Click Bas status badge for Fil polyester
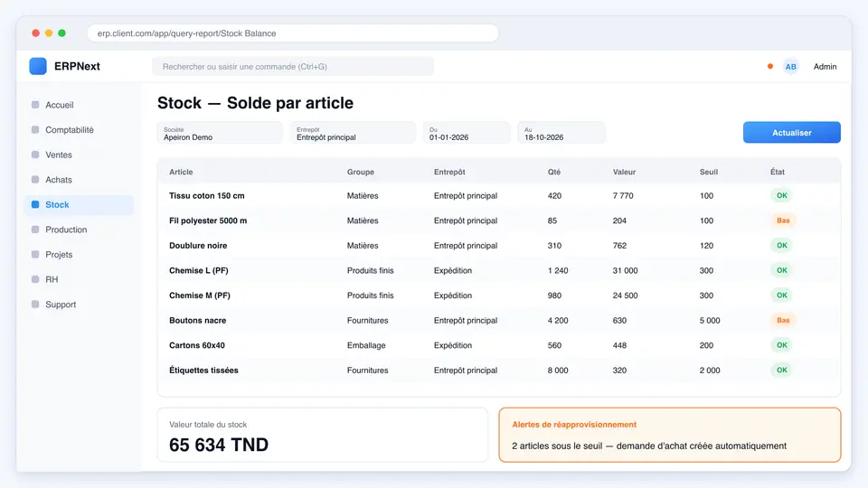The image size is (868, 488). click(783, 221)
